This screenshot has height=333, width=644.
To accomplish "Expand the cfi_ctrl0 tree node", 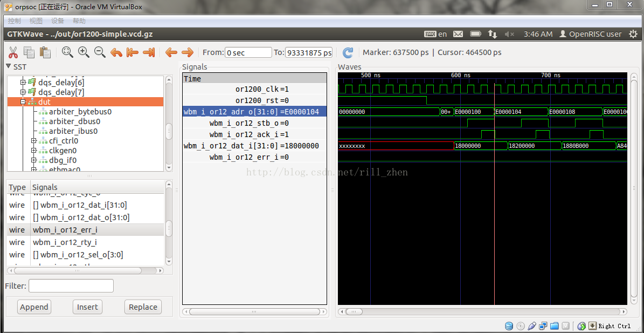I will [x=33, y=141].
